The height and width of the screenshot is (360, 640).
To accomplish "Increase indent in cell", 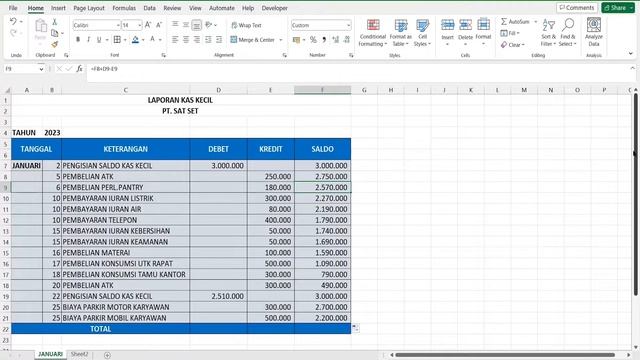I will tap(219, 40).
